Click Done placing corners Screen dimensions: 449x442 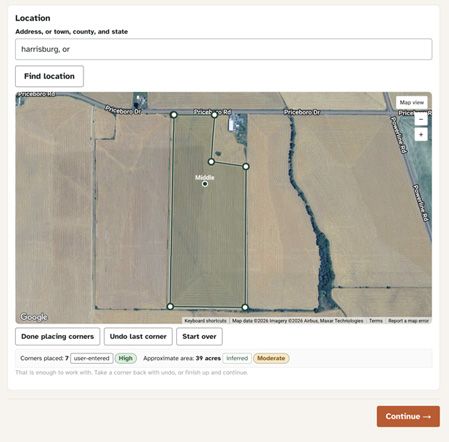pos(57,336)
